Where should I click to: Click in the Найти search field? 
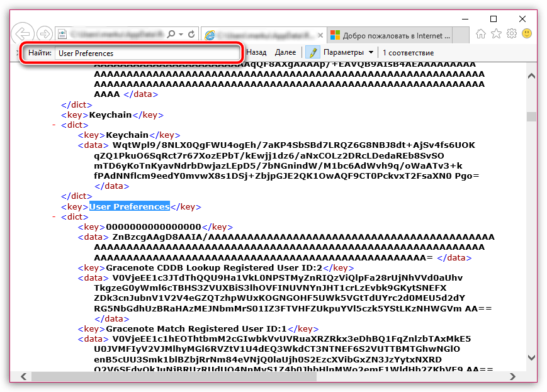[x=147, y=53]
